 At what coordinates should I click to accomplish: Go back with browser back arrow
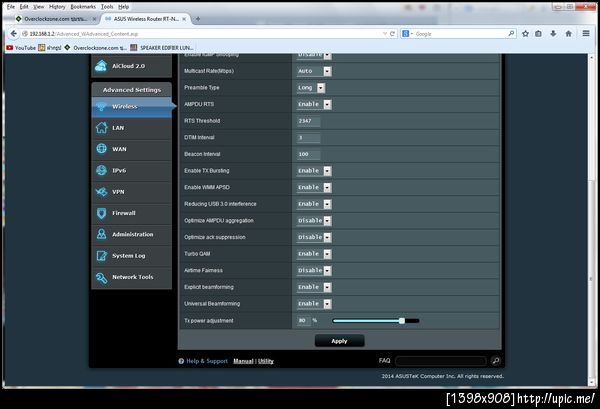point(13,34)
